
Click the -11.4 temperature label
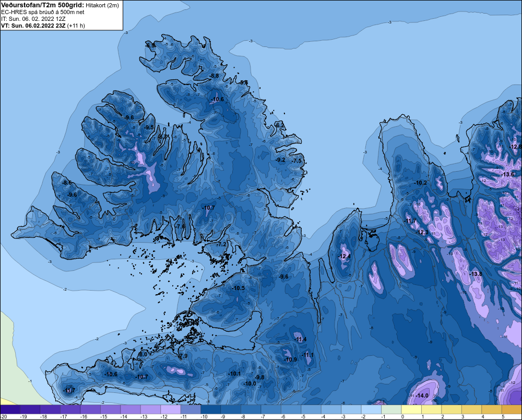pos(301,339)
